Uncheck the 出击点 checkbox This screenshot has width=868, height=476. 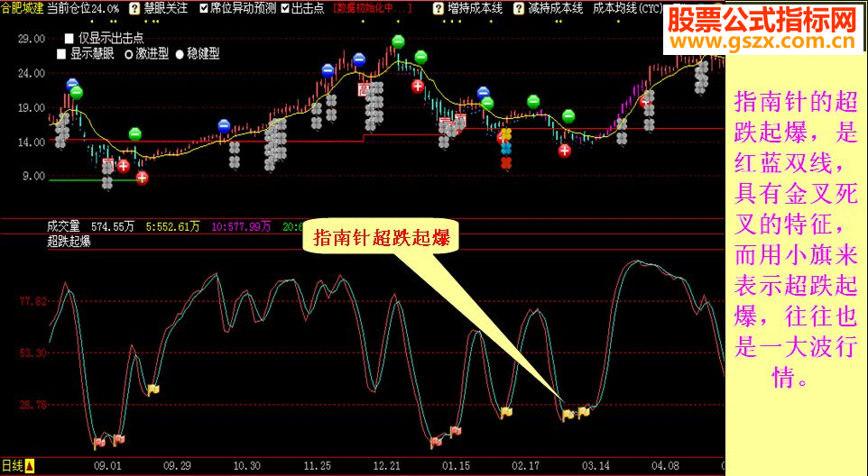tap(285, 8)
